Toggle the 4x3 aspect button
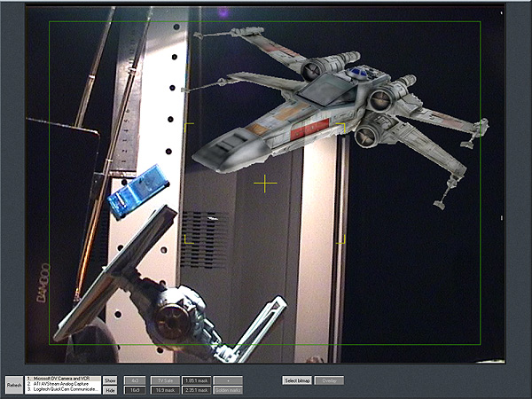 [x=135, y=380]
